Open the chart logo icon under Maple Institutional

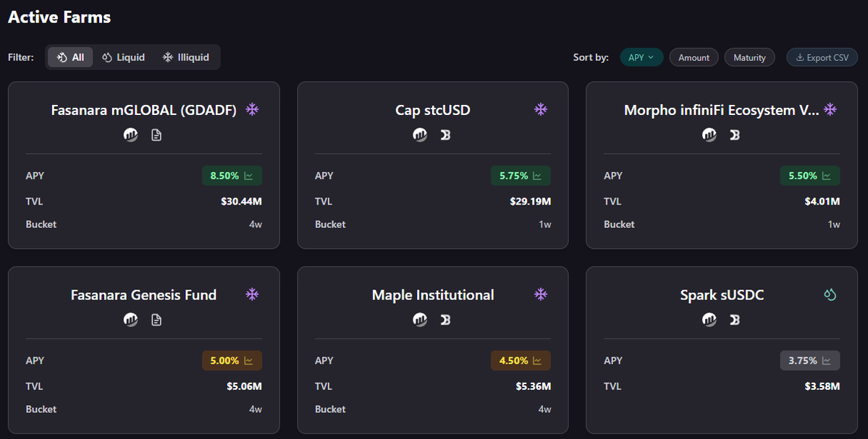[x=420, y=319]
